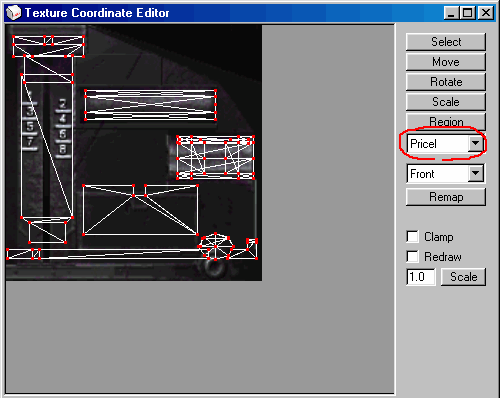Click the Remap button

click(446, 197)
